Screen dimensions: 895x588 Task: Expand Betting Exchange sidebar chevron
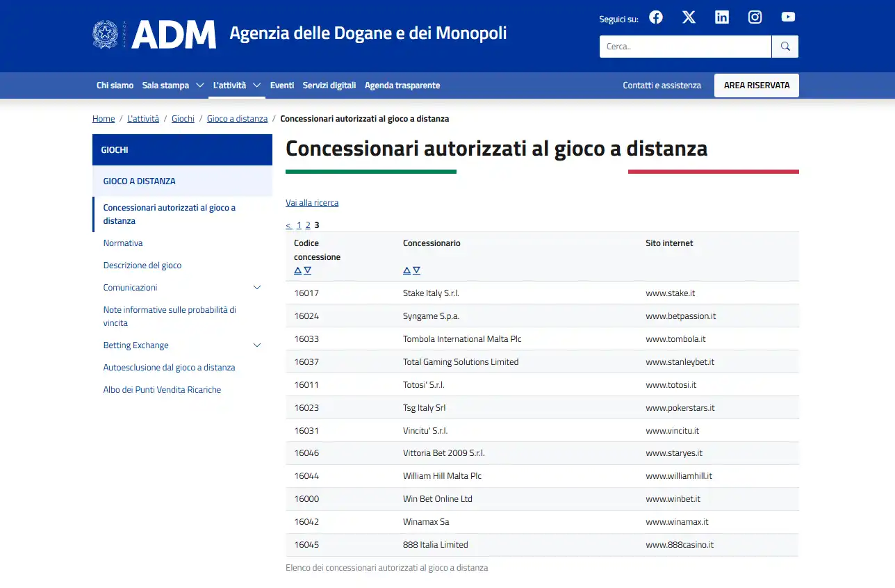(257, 345)
